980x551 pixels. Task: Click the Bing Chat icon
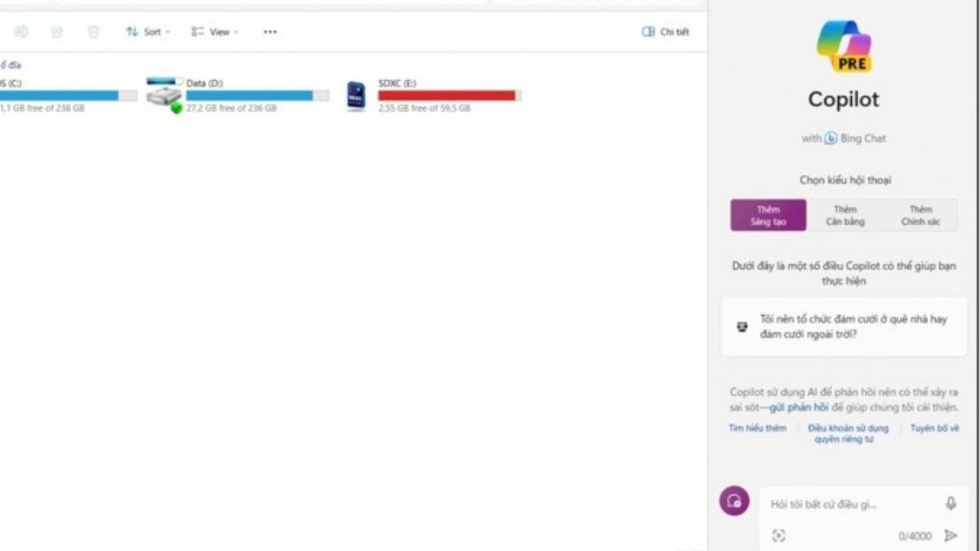[831, 138]
